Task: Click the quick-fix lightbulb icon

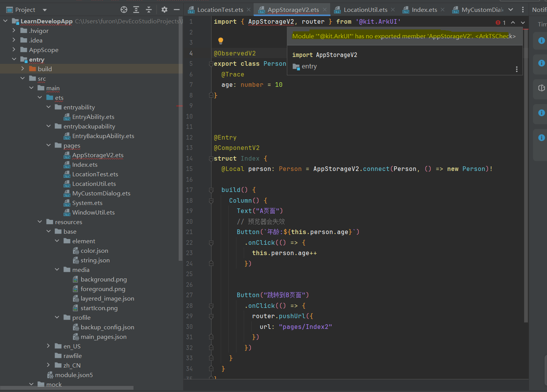Action: point(220,41)
